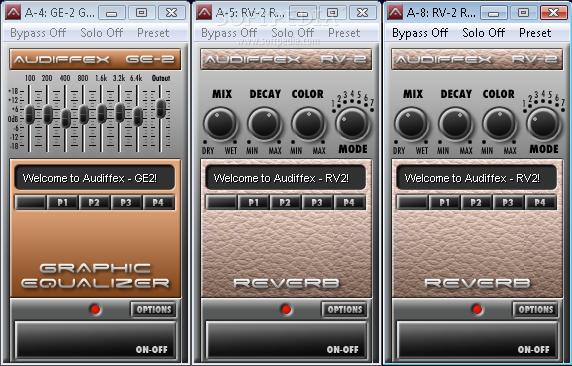Open the Preset menu in the A-4 GE-2 window
The width and height of the screenshot is (572, 366).
pyautogui.click(x=153, y=33)
